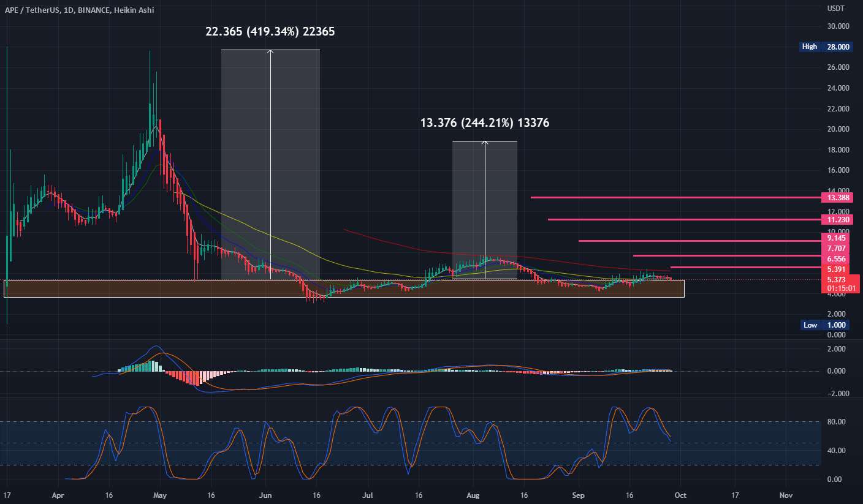
Task: Click Apr on the time axis
Action: 58,494
